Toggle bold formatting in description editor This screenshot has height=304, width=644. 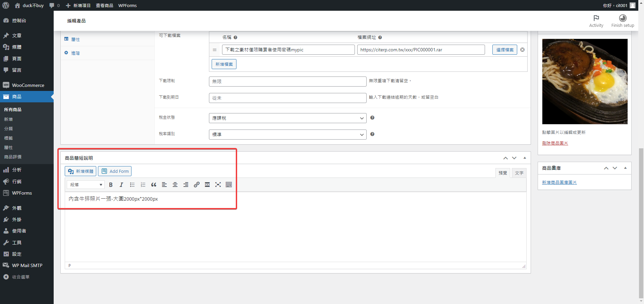coord(111,185)
